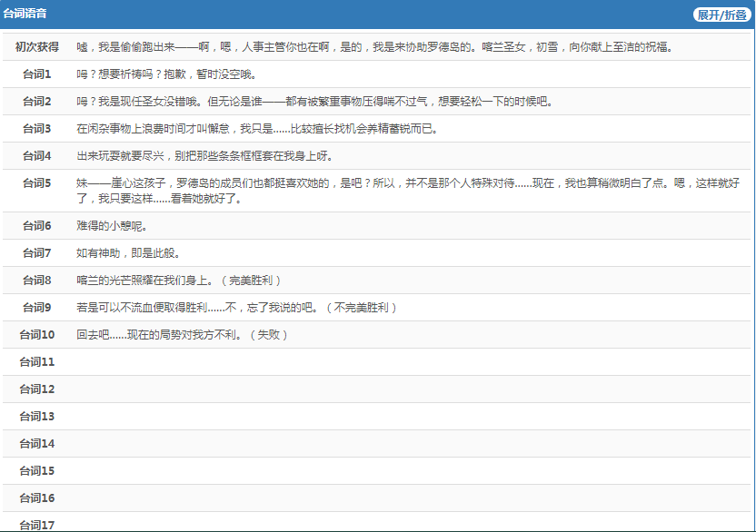Image resolution: width=756 pixels, height=532 pixels.
Task: Select the 台词14 row label
Action: 37,443
